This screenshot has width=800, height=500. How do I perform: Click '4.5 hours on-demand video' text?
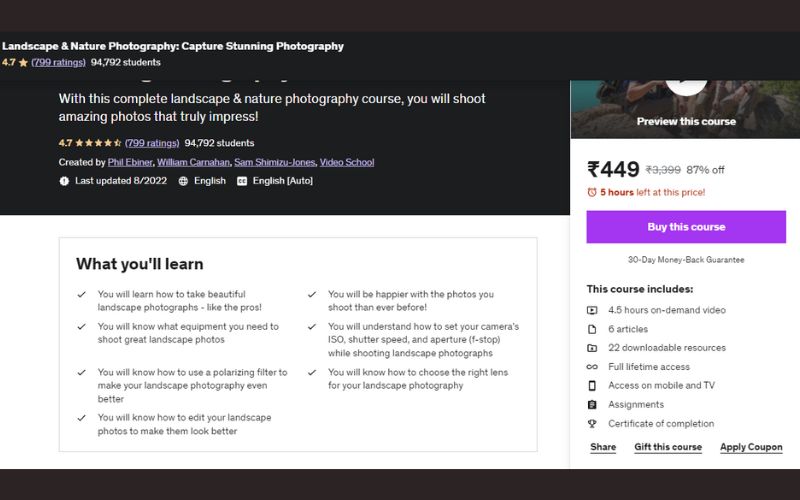(667, 310)
